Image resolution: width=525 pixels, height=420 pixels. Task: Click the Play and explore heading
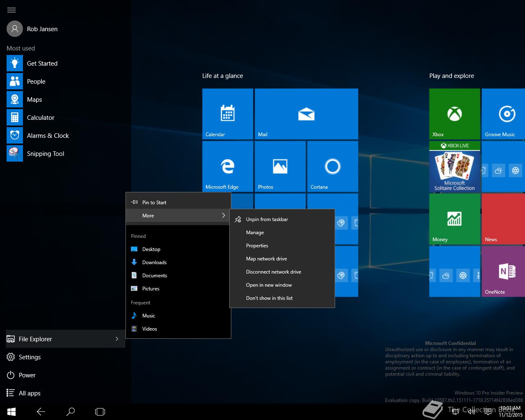(452, 76)
